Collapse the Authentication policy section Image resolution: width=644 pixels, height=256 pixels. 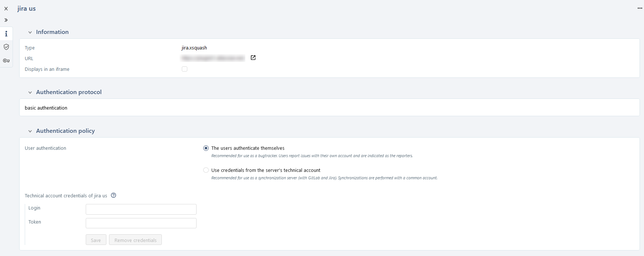[x=31, y=131]
